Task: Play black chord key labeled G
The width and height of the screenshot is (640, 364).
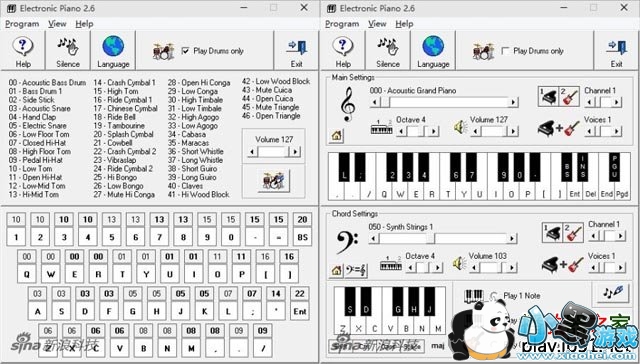Action: pos(398,301)
